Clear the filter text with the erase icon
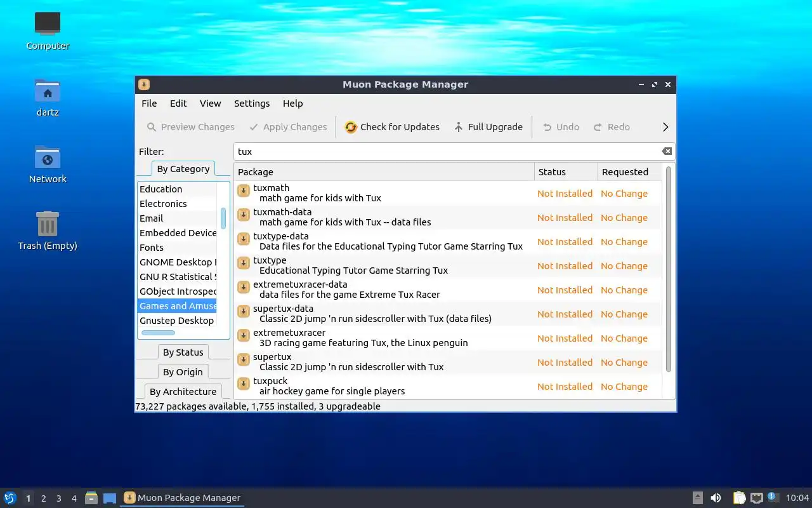Image resolution: width=812 pixels, height=508 pixels. 667,151
